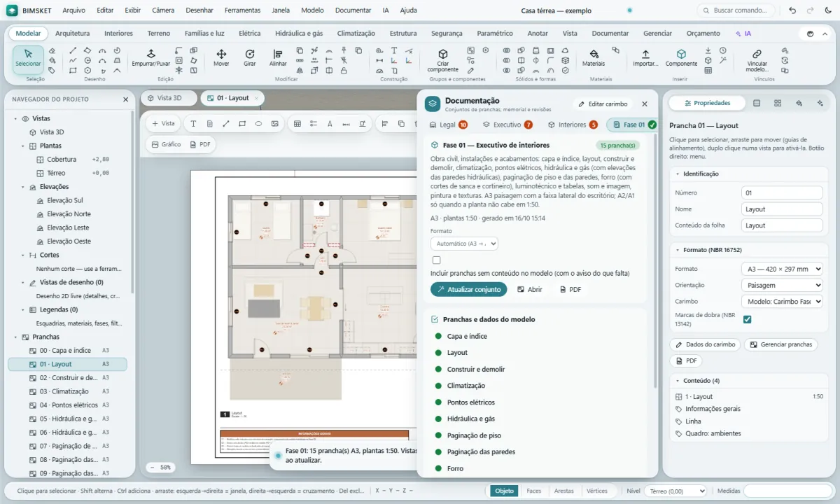Click Atualizar conjunto button
Viewport: 840px width, 504px height.
click(468, 289)
